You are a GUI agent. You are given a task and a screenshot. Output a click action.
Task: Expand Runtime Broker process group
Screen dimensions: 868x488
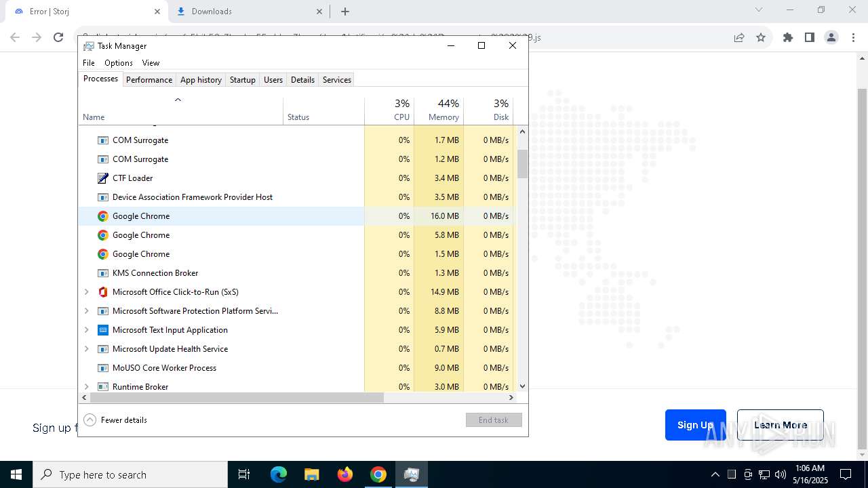tap(86, 386)
